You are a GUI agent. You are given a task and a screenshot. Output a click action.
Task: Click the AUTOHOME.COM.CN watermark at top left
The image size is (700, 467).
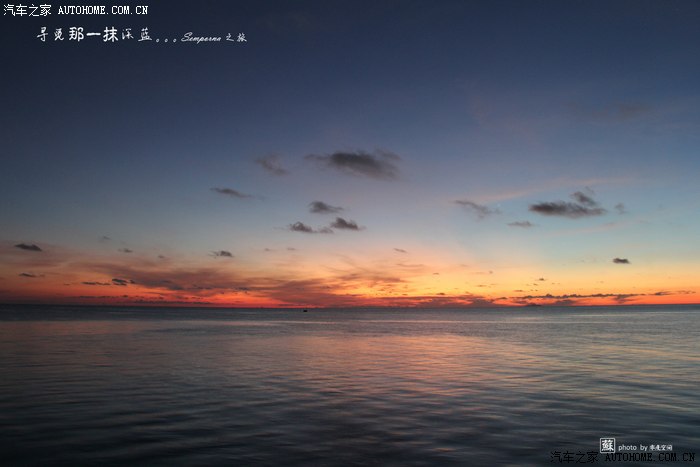pos(103,10)
